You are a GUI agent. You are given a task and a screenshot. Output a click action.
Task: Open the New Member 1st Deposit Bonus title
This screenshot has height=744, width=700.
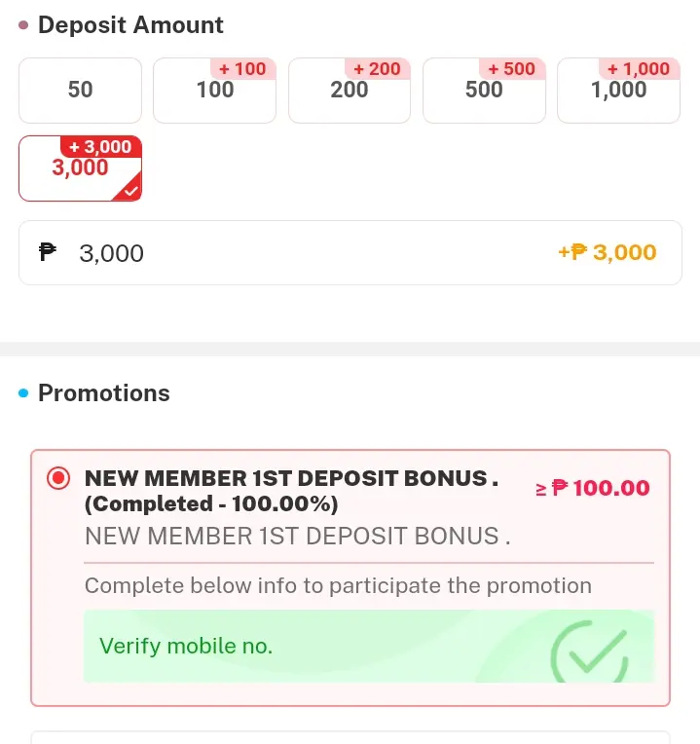tap(291, 491)
